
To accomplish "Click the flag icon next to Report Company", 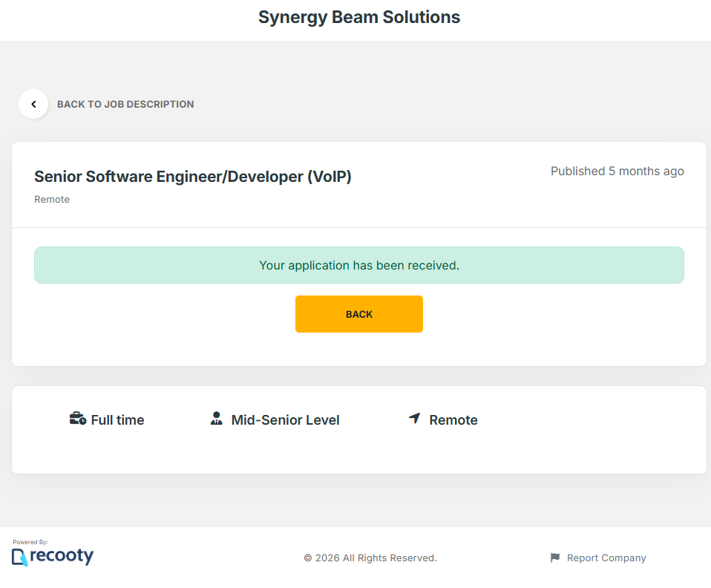I will pos(555,558).
